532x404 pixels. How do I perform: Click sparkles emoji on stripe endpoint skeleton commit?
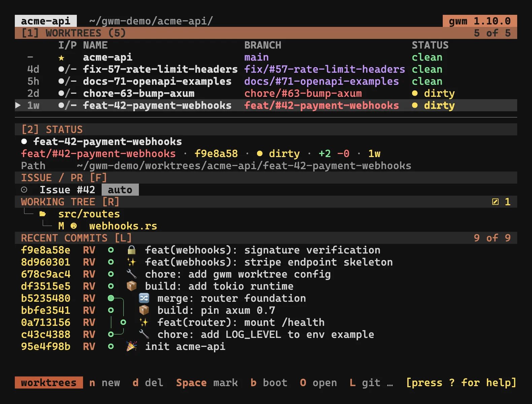click(131, 262)
